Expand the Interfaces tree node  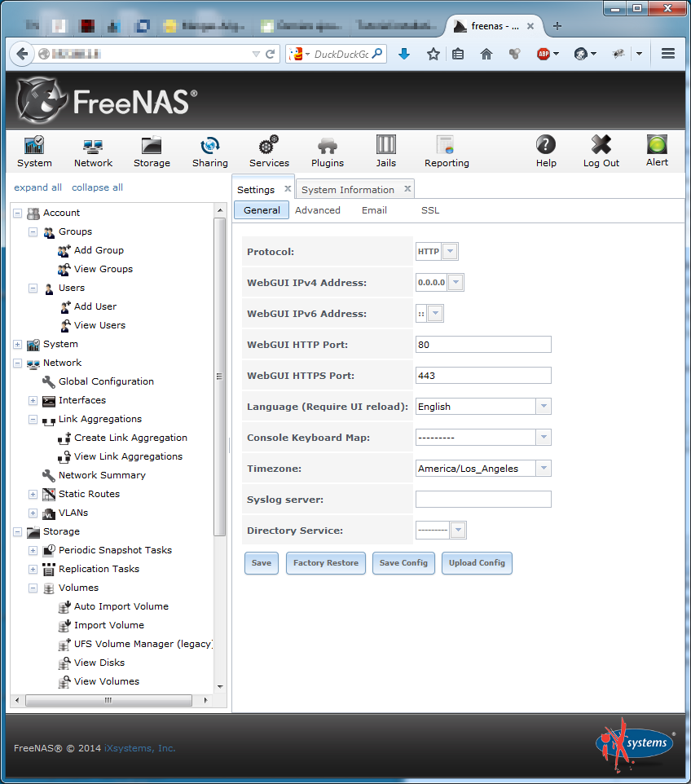coord(33,401)
